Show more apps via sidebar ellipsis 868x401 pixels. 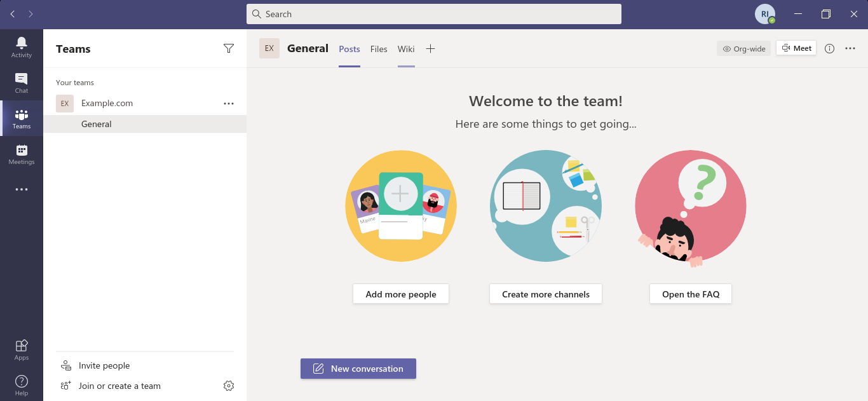pyautogui.click(x=22, y=189)
